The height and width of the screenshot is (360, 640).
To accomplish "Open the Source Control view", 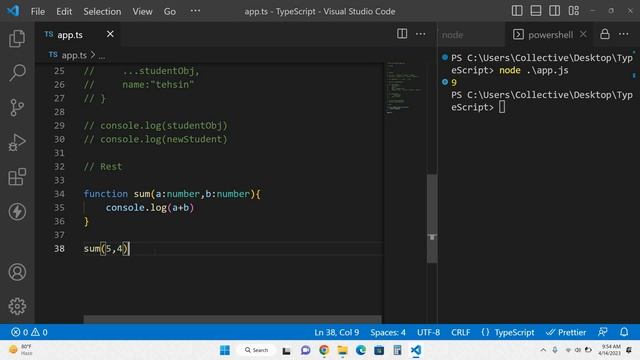I will click(17, 108).
